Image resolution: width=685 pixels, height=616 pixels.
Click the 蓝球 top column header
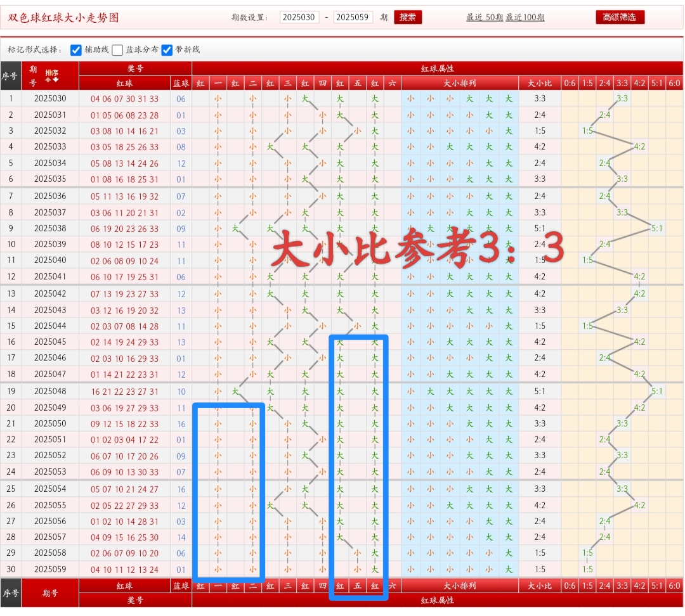tap(181, 84)
